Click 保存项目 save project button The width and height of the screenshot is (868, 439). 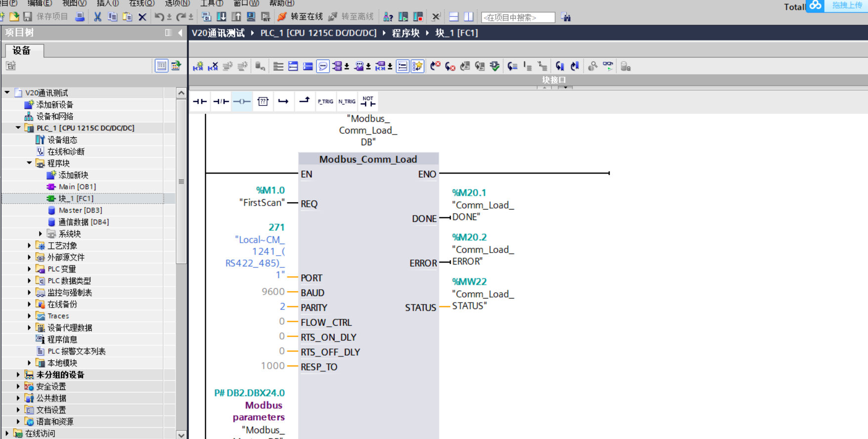[x=46, y=17]
